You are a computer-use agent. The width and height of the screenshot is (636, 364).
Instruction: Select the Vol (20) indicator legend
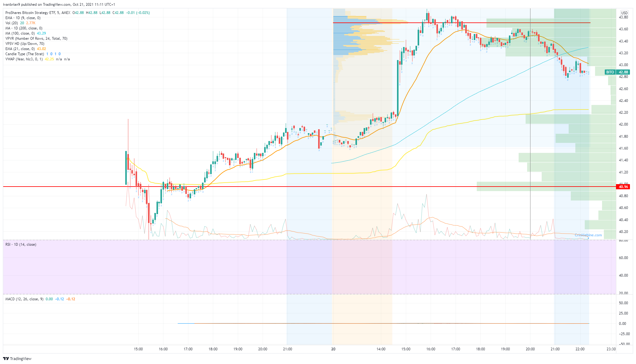coord(12,23)
